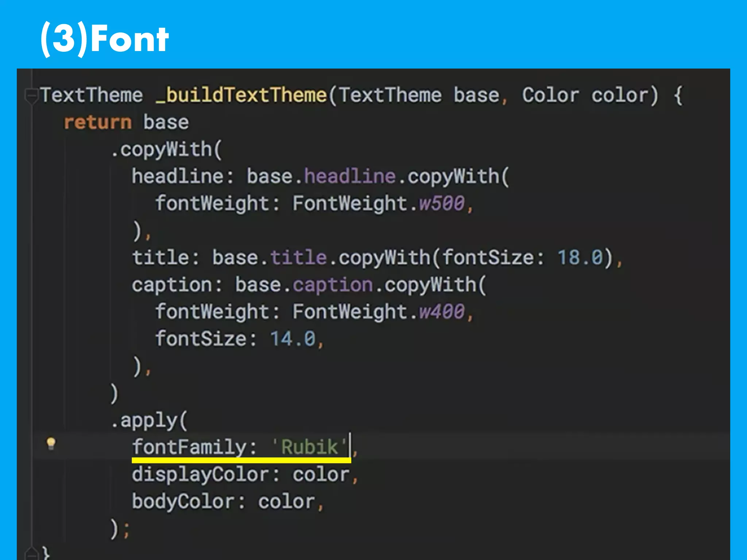Screen dimensions: 747x560
Task: Click the bodyColor parameter name
Action: coord(183,501)
